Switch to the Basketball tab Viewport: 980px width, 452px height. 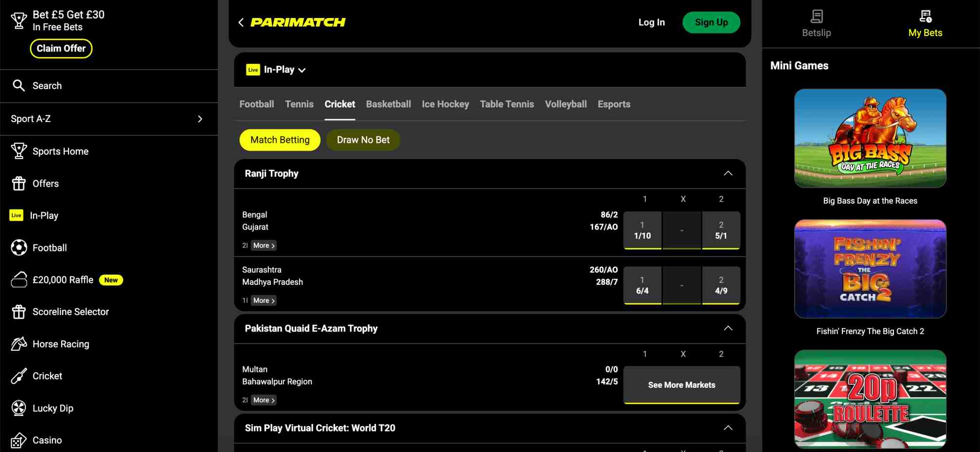[x=388, y=104]
